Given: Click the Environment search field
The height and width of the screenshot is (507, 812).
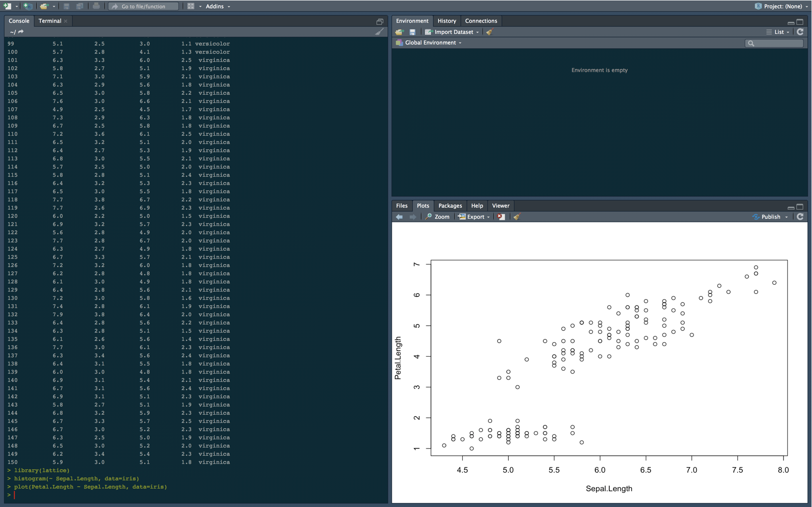Looking at the screenshot, I should pos(774,43).
